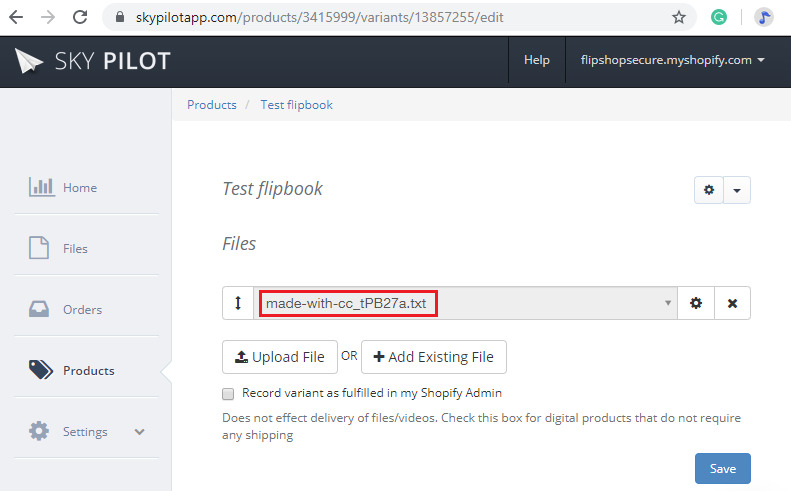Click the Products breadcrumb link
This screenshot has height=491, width=791.
(212, 105)
